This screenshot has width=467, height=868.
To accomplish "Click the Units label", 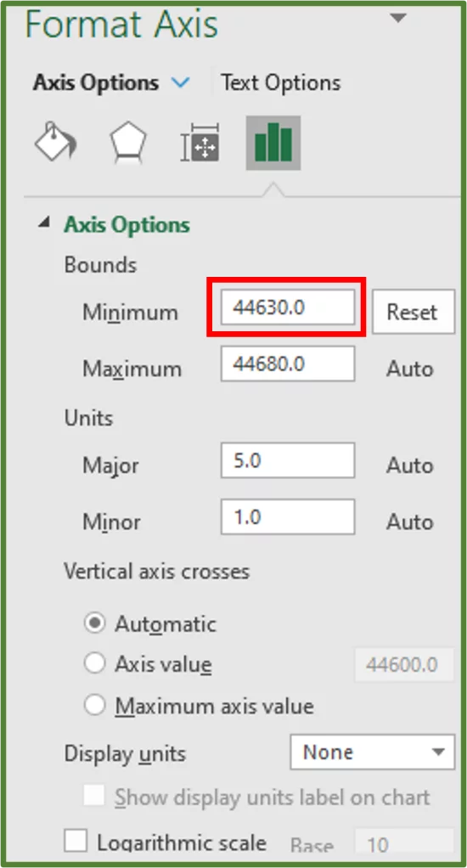I will click(x=88, y=417).
